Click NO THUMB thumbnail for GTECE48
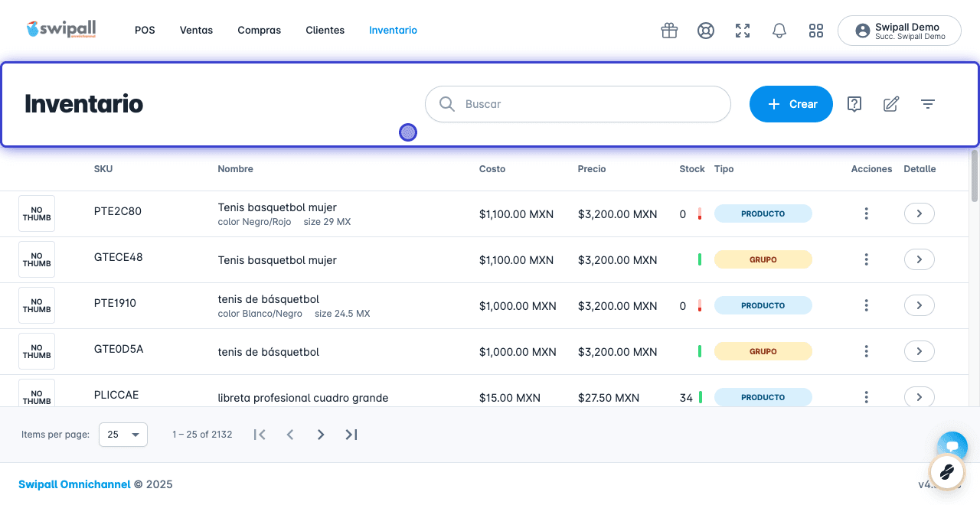The image size is (980, 505). [x=37, y=259]
